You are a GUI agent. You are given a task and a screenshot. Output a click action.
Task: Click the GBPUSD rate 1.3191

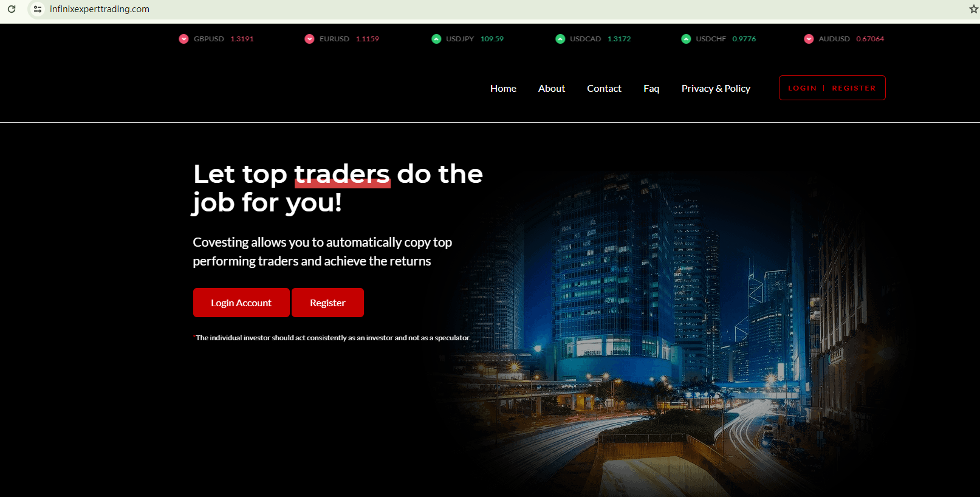[242, 39]
